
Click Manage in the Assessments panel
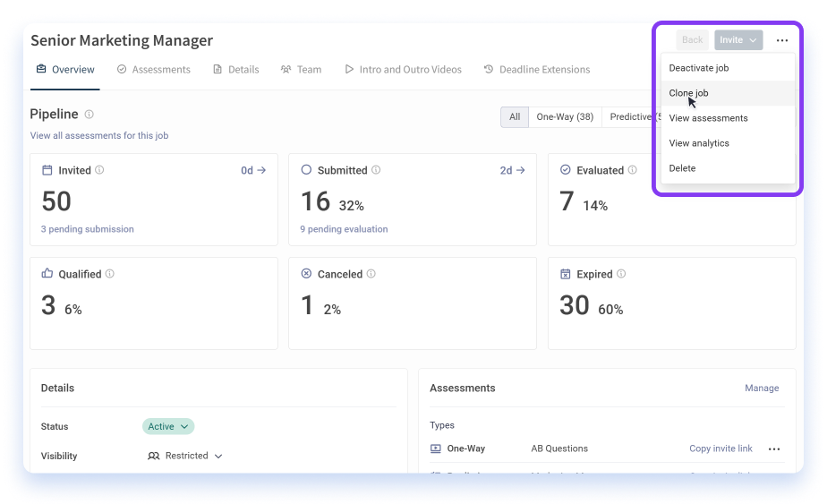coord(762,389)
